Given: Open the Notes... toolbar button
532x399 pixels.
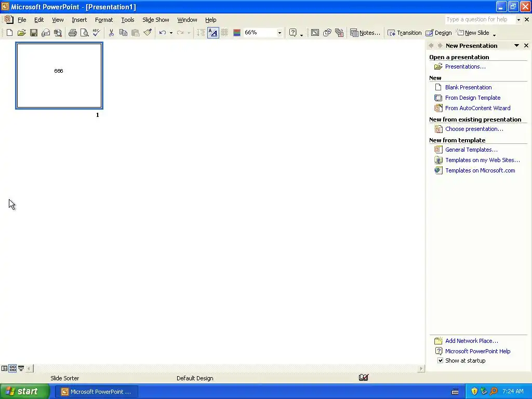Looking at the screenshot, I should [365, 33].
